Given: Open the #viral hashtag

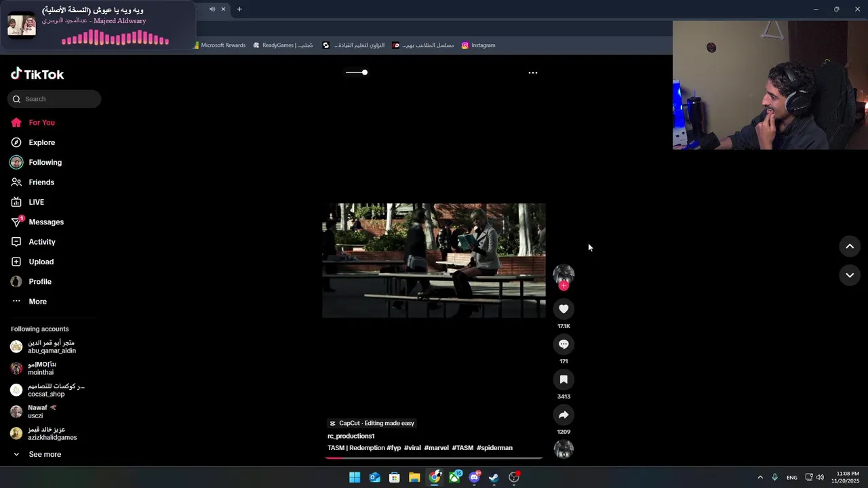Looking at the screenshot, I should [412, 448].
